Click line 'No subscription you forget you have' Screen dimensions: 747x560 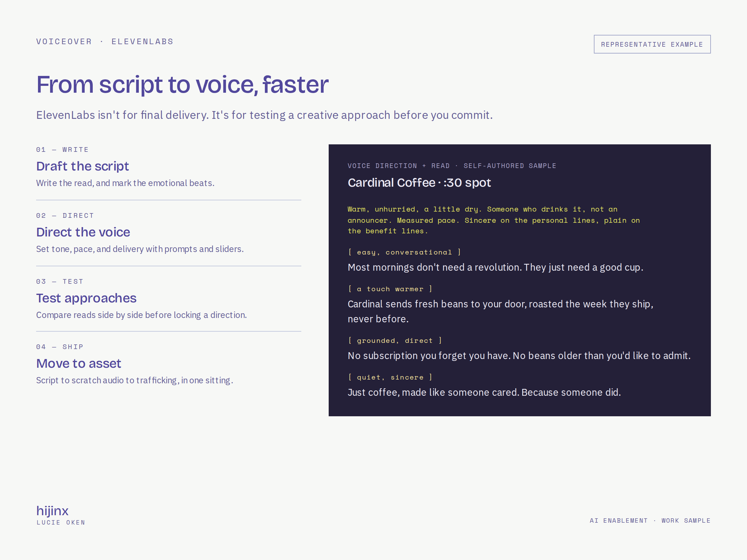pyautogui.click(x=519, y=355)
